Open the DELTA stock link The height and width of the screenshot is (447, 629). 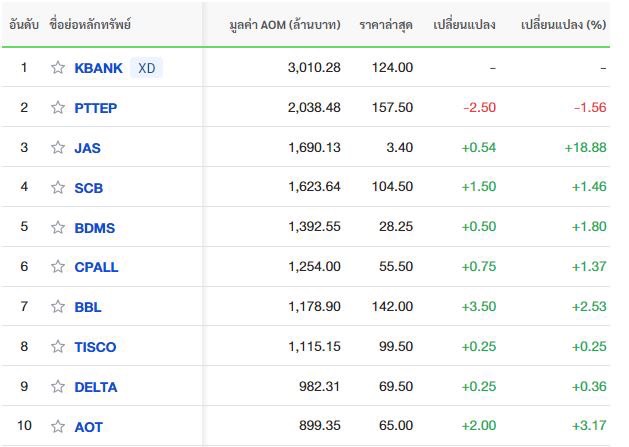point(95,387)
